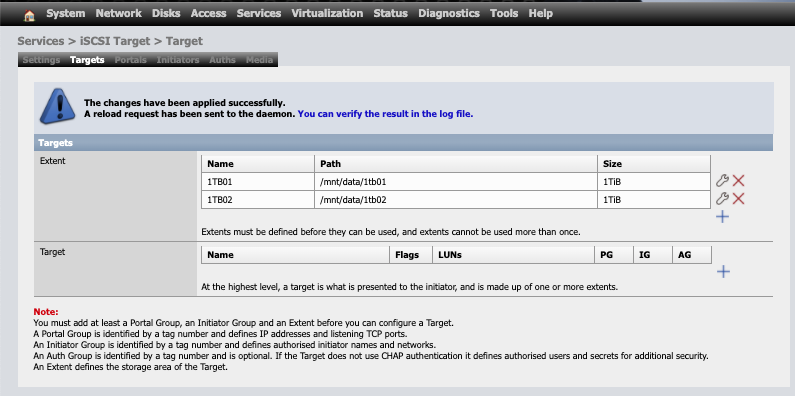Go to the home page icon
Image resolution: width=795 pixels, height=396 pixels.
[29, 15]
